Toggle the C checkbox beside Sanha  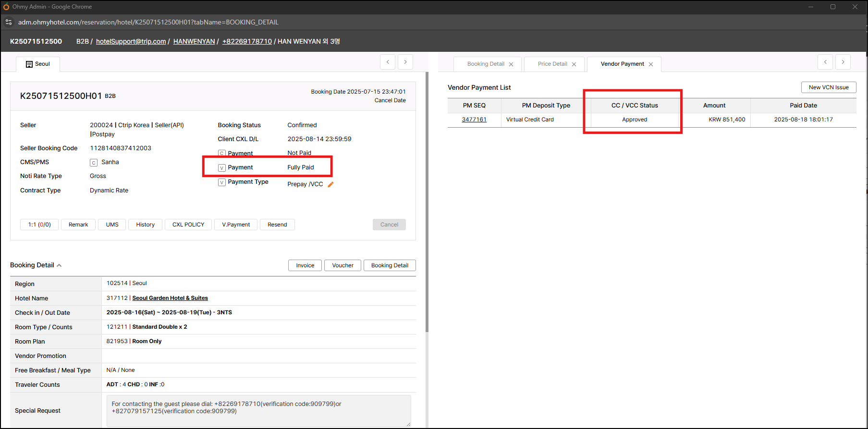coord(94,163)
